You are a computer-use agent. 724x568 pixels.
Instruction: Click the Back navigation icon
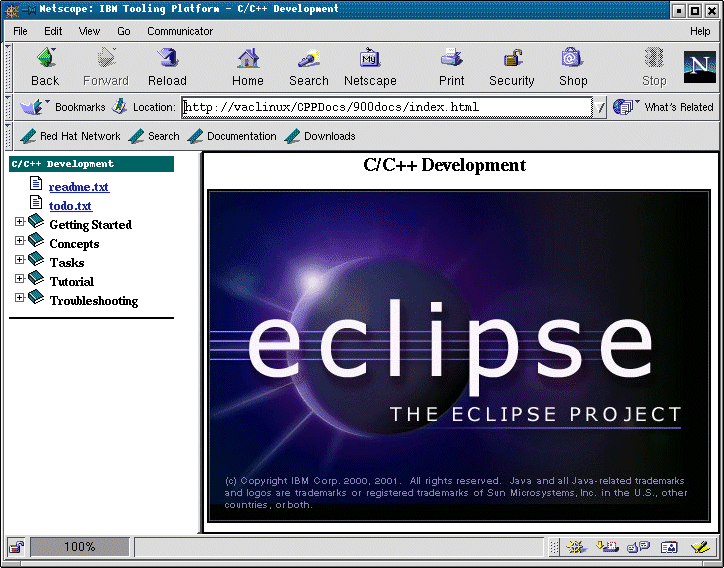(x=45, y=59)
